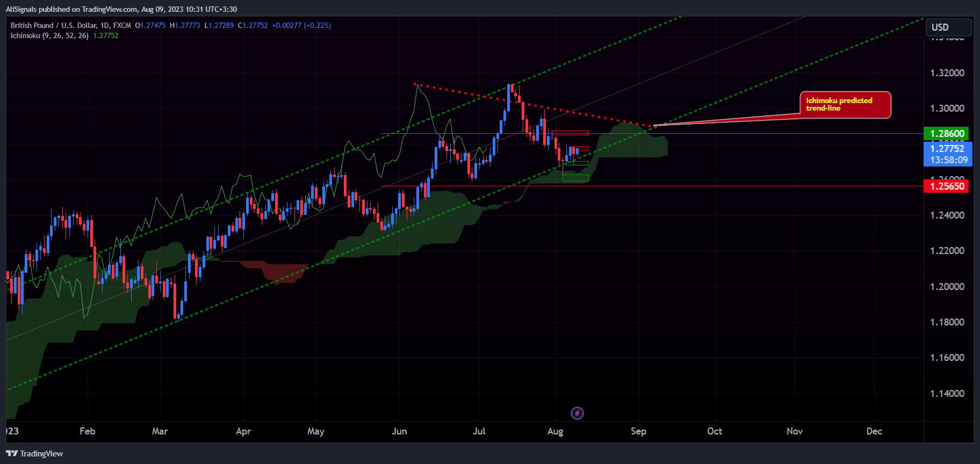980x464 pixels.
Task: Click the 1.18000 price scale value
Action: coord(947,322)
